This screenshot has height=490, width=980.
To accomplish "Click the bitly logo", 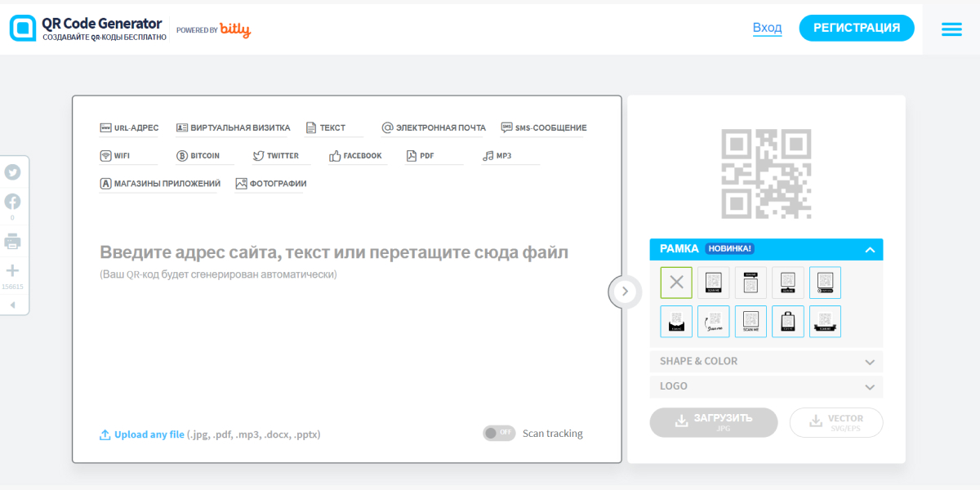I will 235,30.
